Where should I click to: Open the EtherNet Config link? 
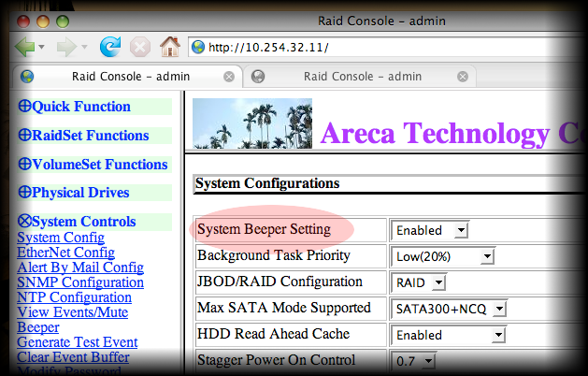pos(66,253)
